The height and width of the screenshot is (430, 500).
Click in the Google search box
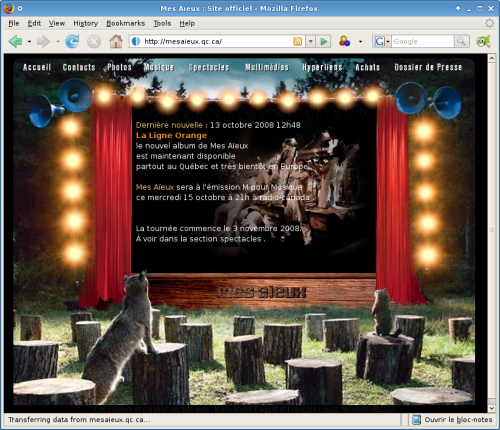422,41
